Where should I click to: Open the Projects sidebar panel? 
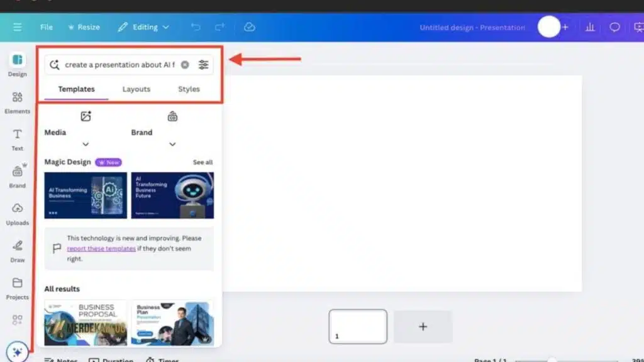pyautogui.click(x=17, y=288)
